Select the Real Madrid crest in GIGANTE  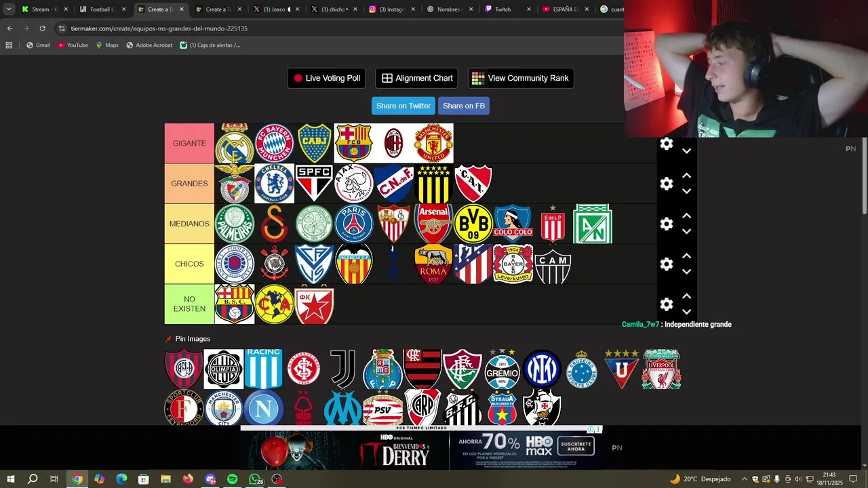click(235, 144)
